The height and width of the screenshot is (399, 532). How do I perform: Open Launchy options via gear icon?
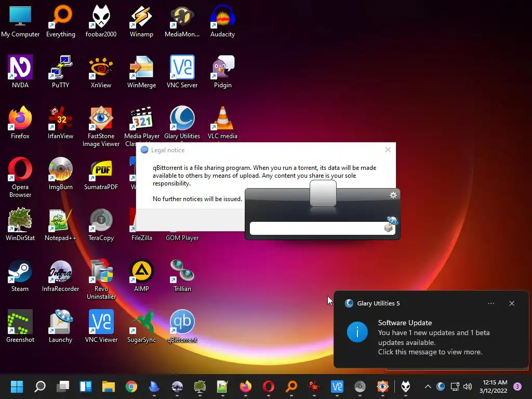393,195
